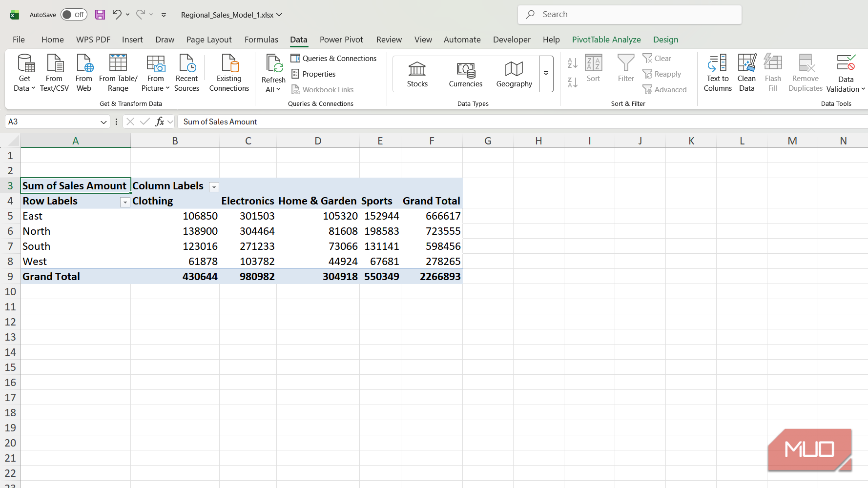Undo the last action
This screenshot has height=488, width=868.
click(117, 15)
